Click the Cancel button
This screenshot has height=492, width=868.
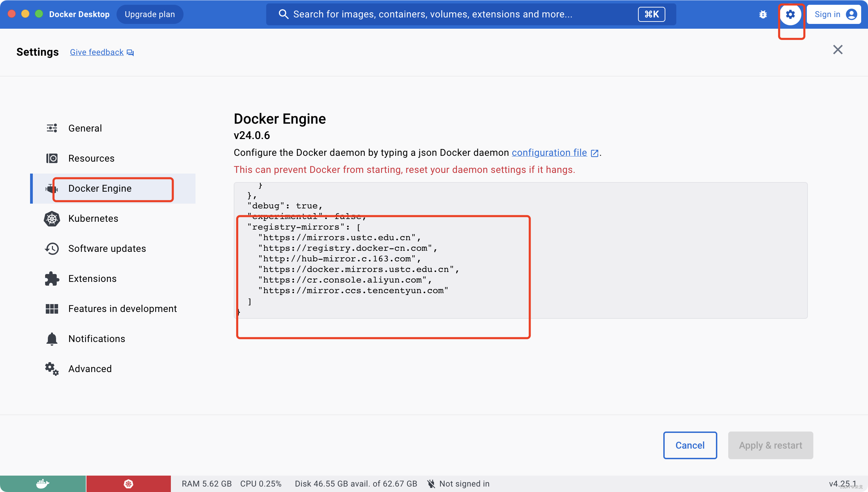click(690, 445)
